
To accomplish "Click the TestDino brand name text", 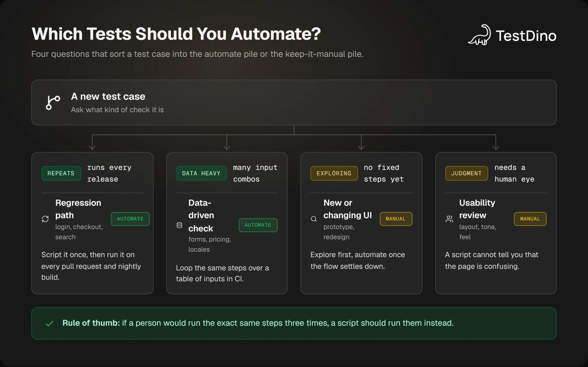I will click(526, 36).
